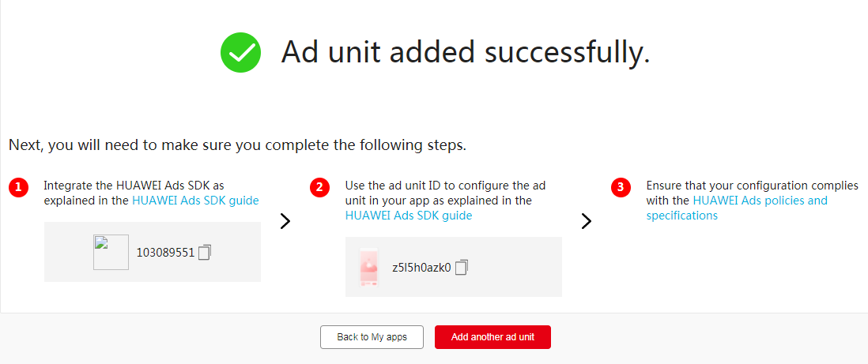Open HUAWEI Ads SDK guide link in step 1

(195, 201)
